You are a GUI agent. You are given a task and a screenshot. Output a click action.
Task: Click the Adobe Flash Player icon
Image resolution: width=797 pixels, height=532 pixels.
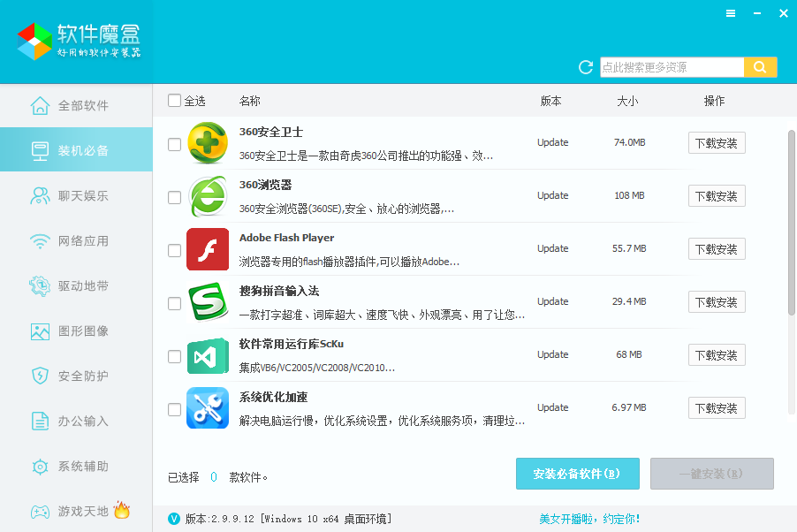click(208, 248)
